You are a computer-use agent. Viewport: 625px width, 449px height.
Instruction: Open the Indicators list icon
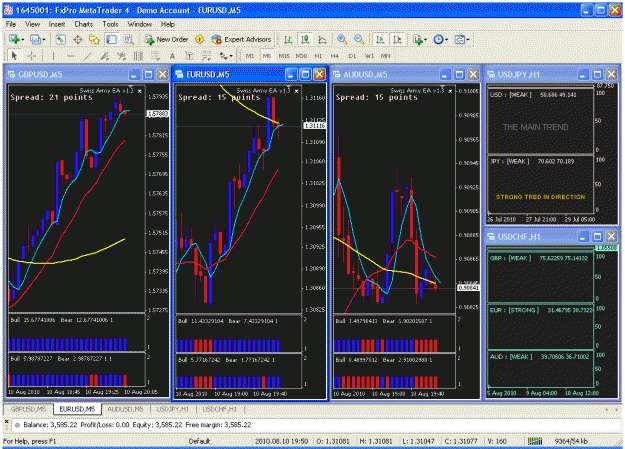click(x=418, y=39)
